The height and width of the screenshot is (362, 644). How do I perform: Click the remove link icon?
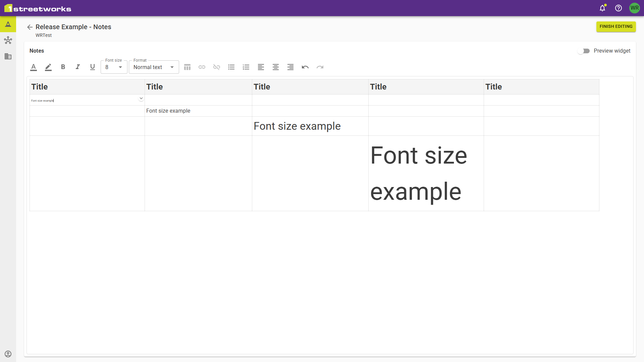217,67
